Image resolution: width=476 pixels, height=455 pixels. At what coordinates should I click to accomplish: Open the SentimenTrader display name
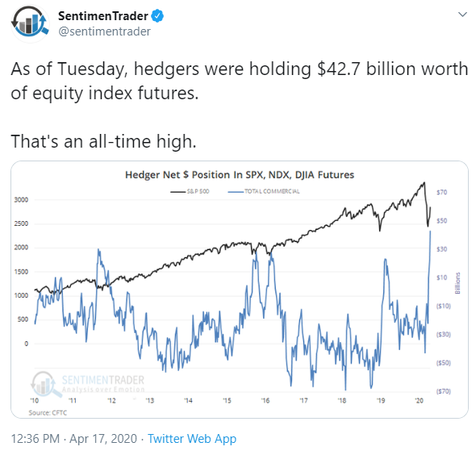103,16
